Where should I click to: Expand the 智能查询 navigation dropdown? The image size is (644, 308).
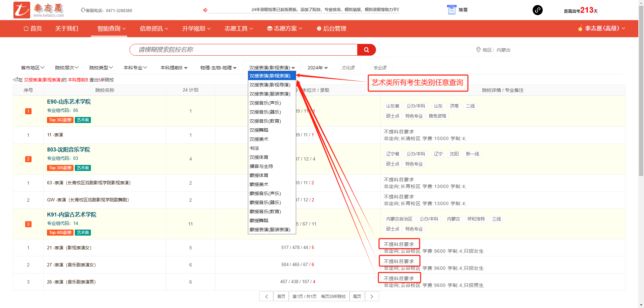coord(111,29)
